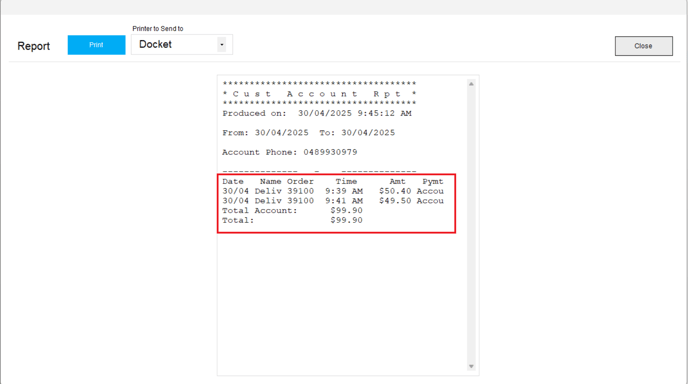Click the final 'Total: $99.90' line

(292, 220)
